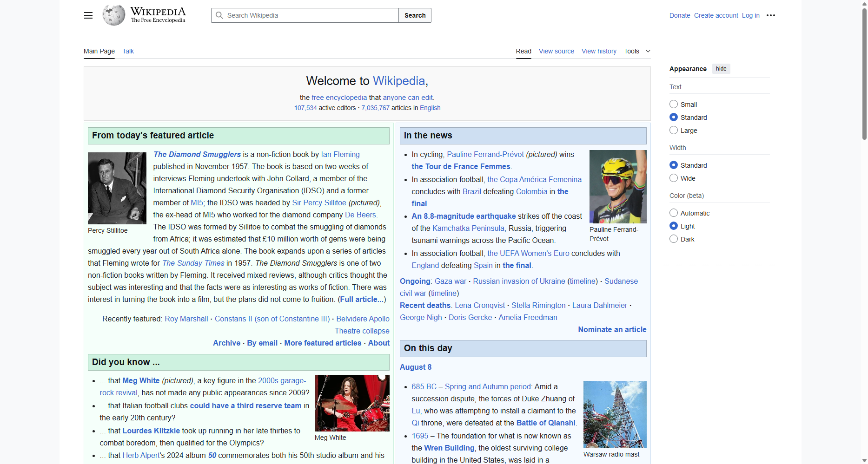Open Russian invasion of Ukraine link
This screenshot has height=464, width=868.
coord(519,281)
